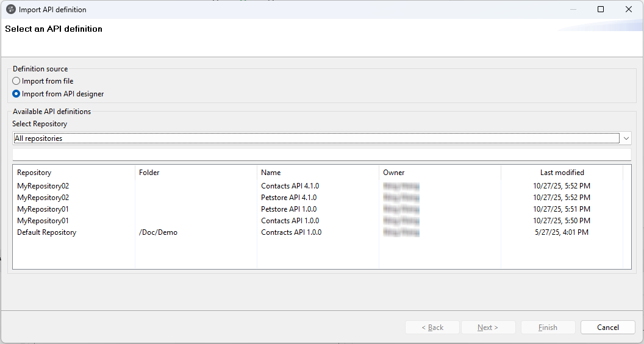This screenshot has width=644, height=344.
Task: Select Petstore API 1.0.0 row
Action: click(x=322, y=209)
